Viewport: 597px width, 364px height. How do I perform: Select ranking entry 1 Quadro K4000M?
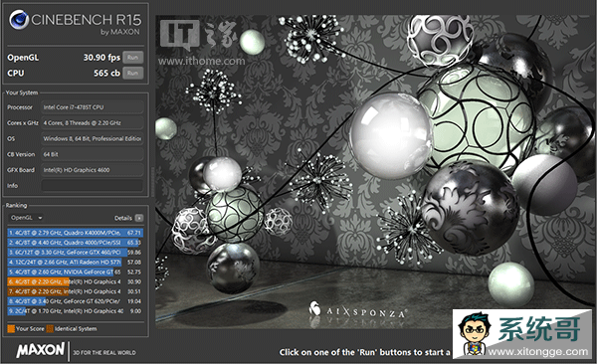pyautogui.click(x=75, y=233)
